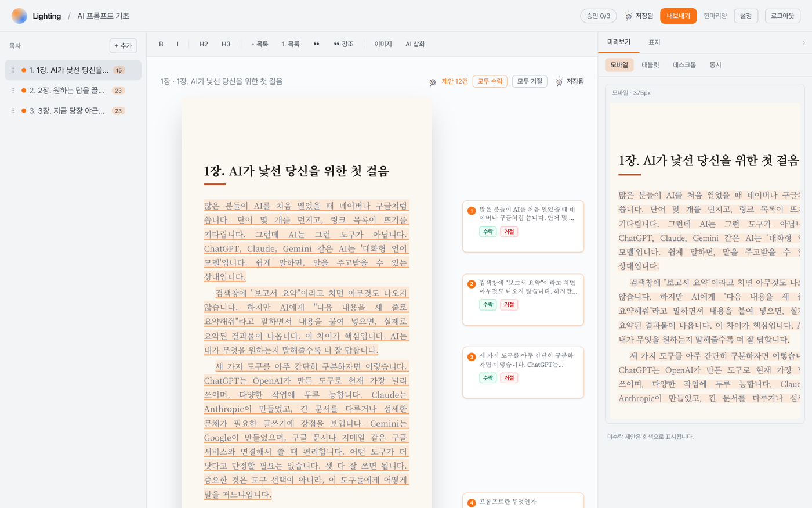The image size is (812, 508).
Task: Click the mobile preview heading 1장. AI가 낯선 당신을 위한 첫 걸음
Action: [x=709, y=161]
